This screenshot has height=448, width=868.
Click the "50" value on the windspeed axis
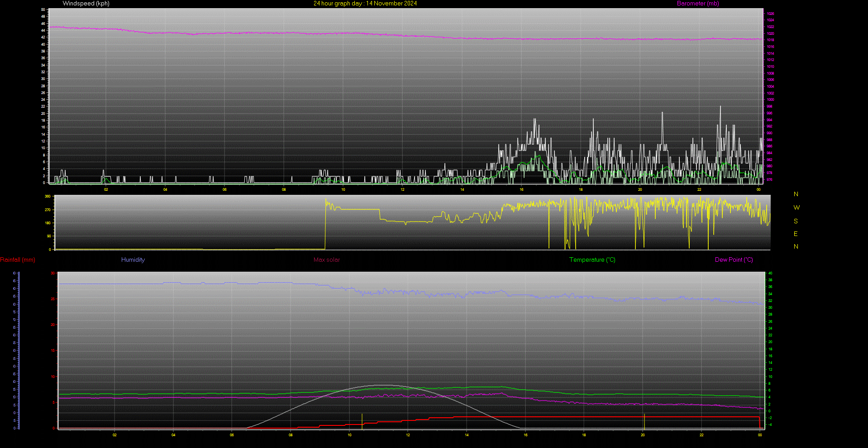coord(43,9)
